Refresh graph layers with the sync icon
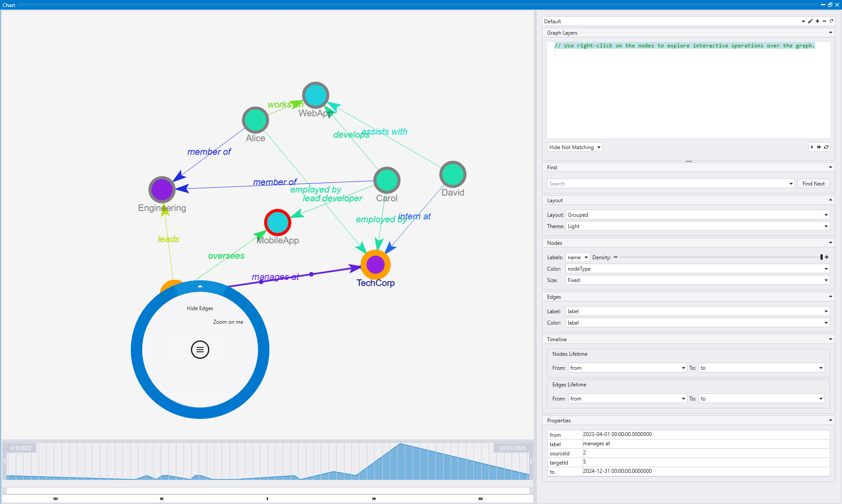The height and width of the screenshot is (504, 842). 826,147
